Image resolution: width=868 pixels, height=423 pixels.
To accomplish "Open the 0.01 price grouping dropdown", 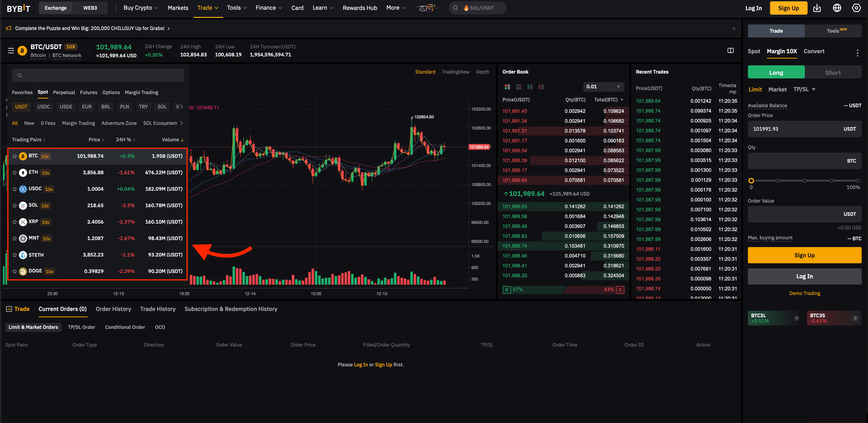I will [603, 87].
